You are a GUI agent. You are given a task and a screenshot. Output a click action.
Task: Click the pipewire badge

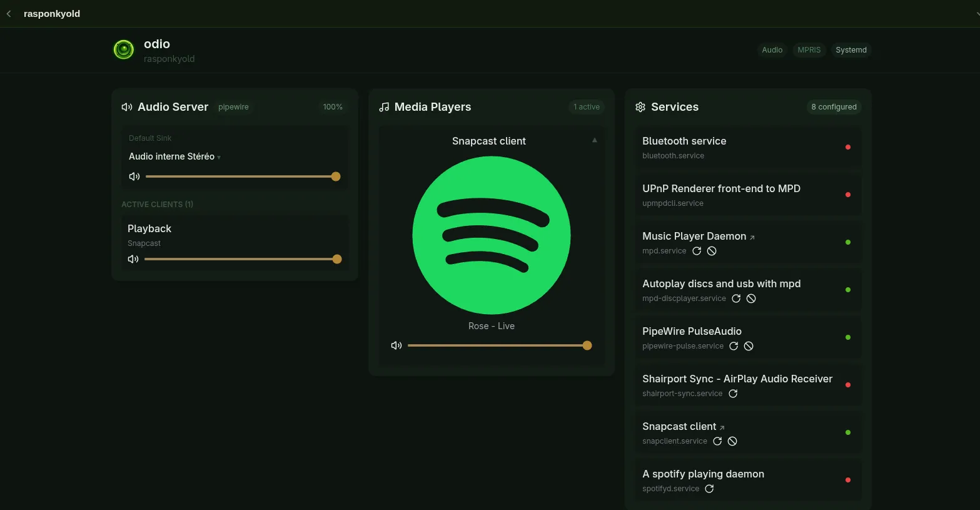pyautogui.click(x=233, y=107)
